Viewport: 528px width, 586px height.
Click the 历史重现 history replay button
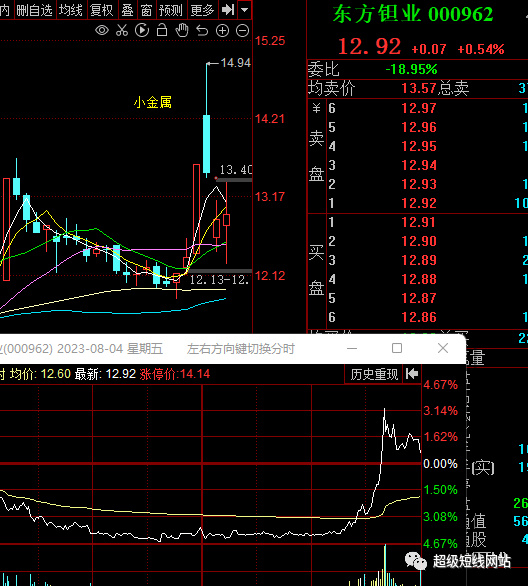click(x=374, y=374)
